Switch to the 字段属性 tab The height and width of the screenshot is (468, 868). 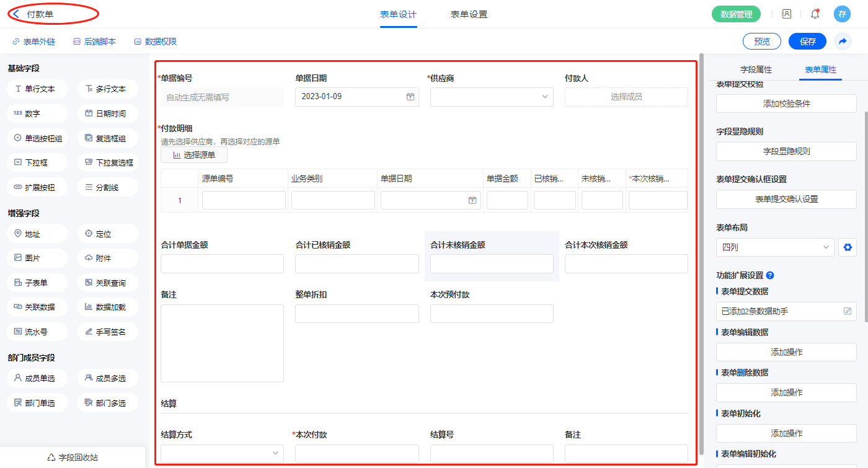(756, 69)
